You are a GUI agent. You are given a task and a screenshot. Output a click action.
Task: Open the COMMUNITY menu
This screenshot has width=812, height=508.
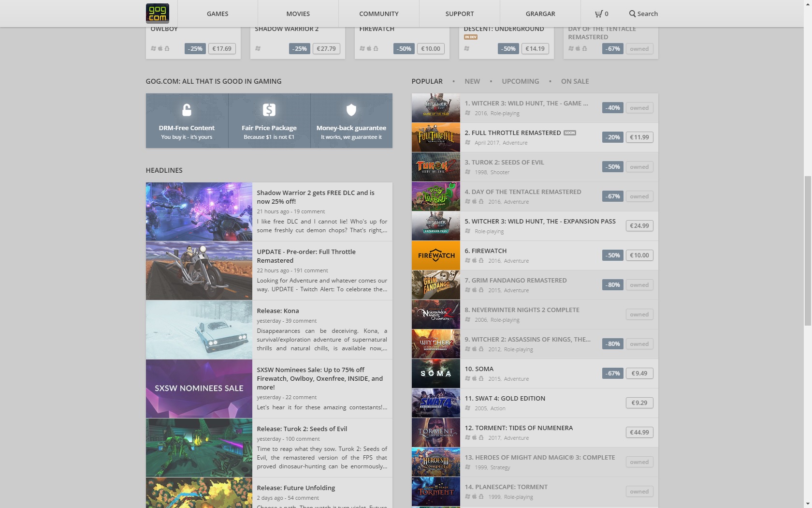click(379, 14)
